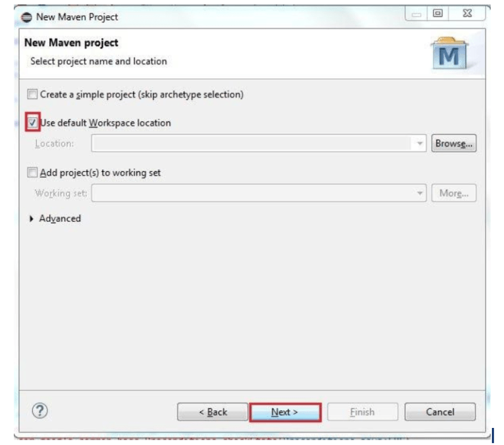Maximize the New Maven Project window
504x445 pixels.
tap(438, 14)
